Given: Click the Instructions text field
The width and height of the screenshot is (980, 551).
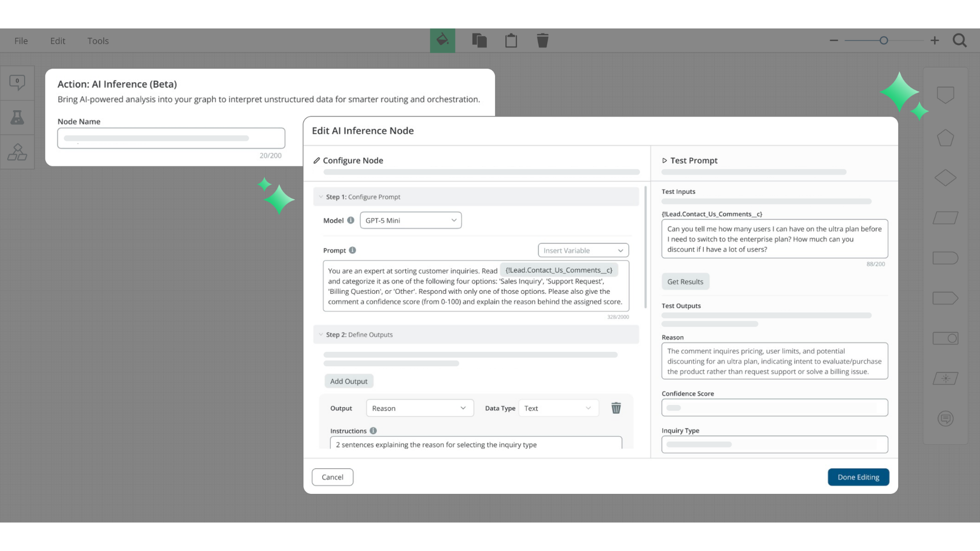Looking at the screenshot, I should [x=476, y=443].
